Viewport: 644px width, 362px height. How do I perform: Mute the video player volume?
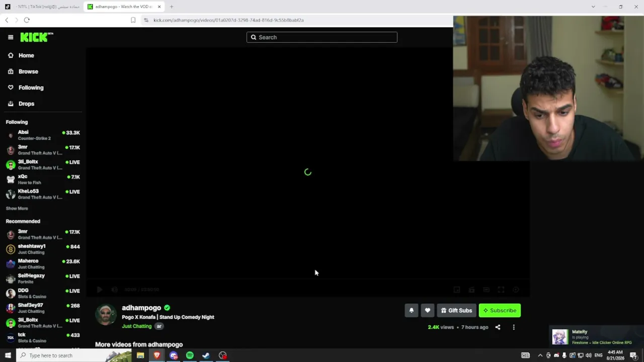coord(115,290)
